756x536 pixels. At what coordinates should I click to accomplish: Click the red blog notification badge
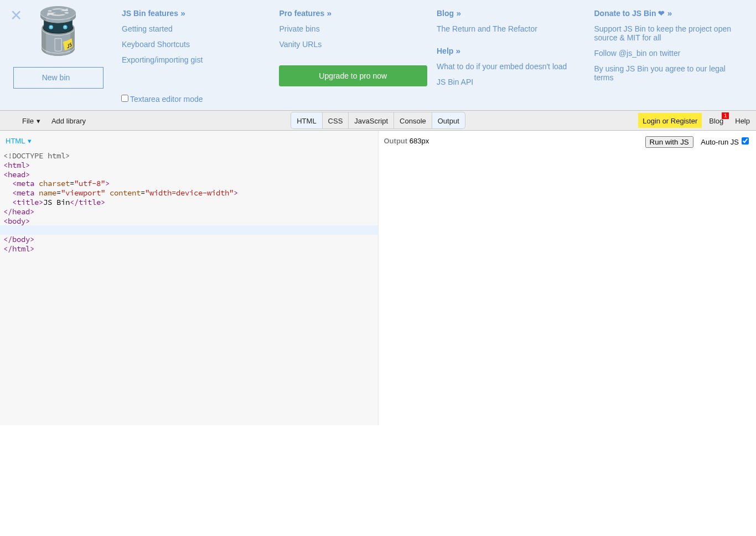tap(725, 116)
